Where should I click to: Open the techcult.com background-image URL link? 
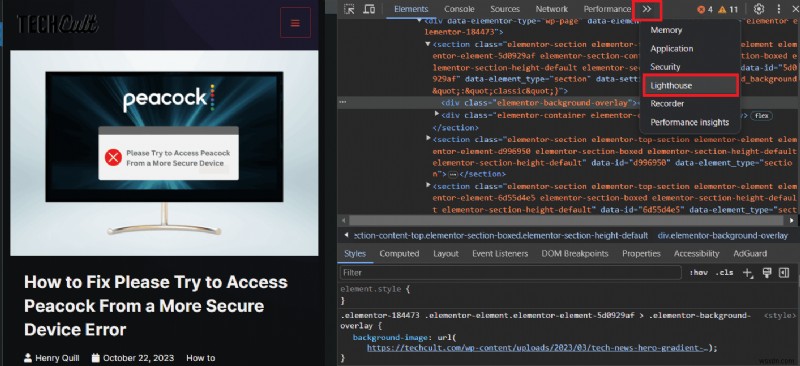pos(537,348)
